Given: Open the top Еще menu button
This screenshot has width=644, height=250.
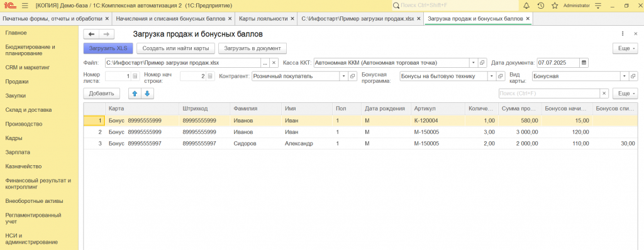Looking at the screenshot, I should [626, 48].
